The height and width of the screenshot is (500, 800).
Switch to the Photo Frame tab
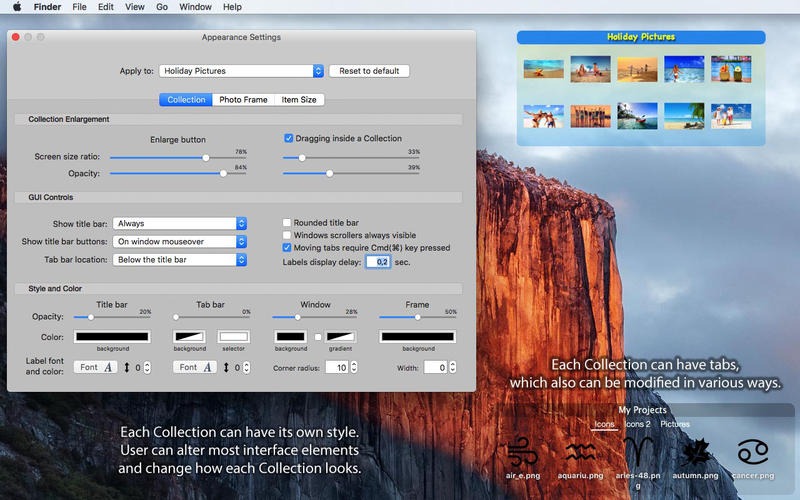coord(243,100)
